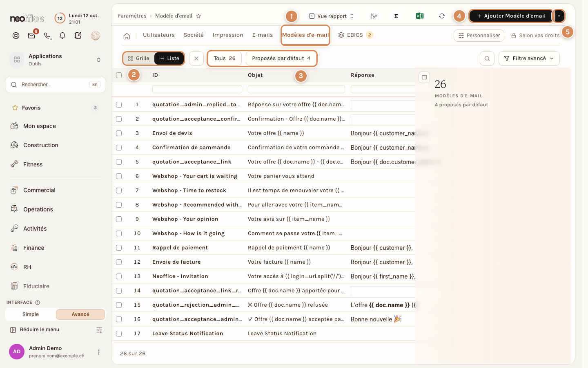Switch interface mode to Simple
588x368 pixels.
pos(31,314)
